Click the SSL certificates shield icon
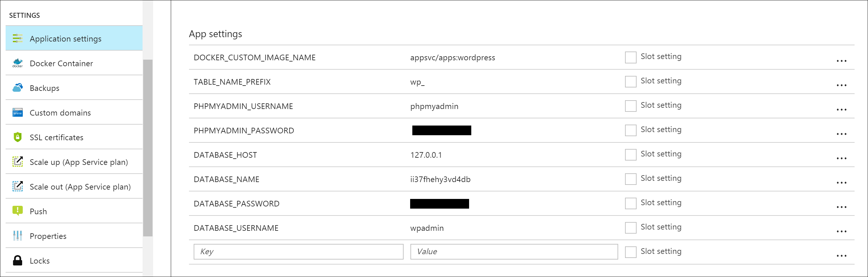 click(17, 137)
